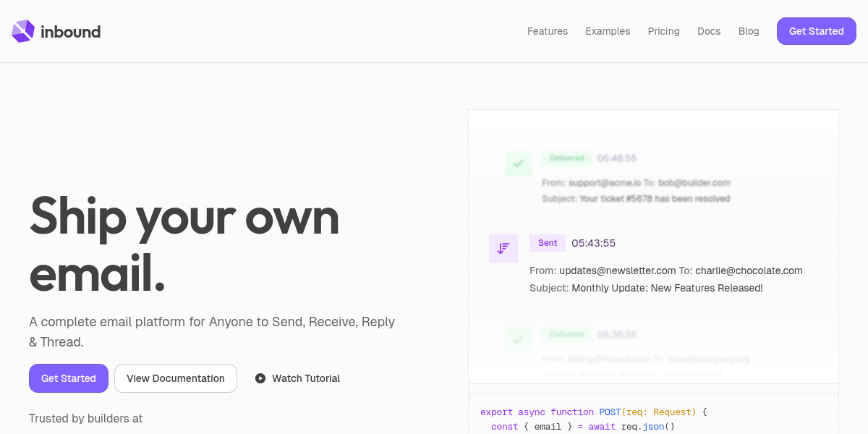Open the Pricing nav link
This screenshot has height=434, width=868.
tap(663, 31)
